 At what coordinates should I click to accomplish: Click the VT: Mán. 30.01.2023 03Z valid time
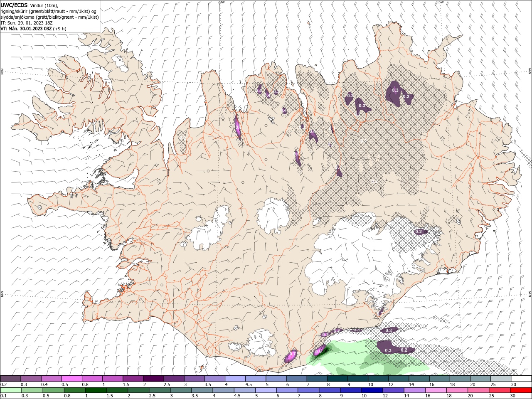26,29
